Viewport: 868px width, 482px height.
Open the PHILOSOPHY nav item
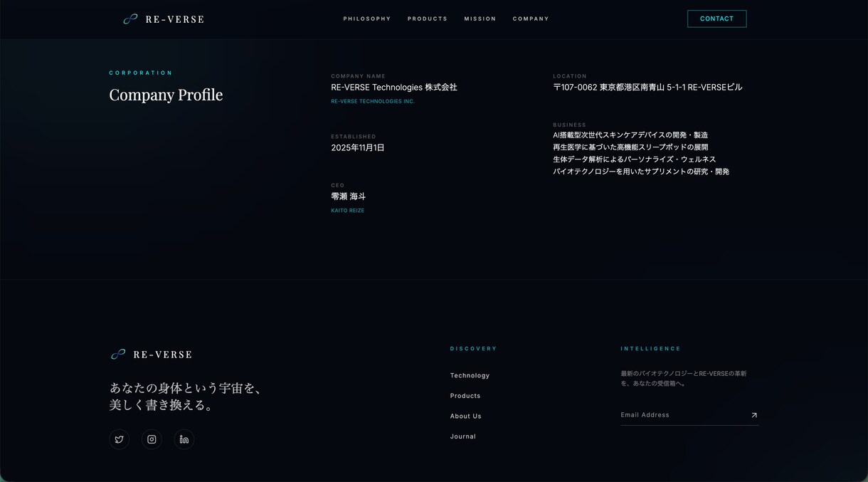pyautogui.click(x=367, y=19)
